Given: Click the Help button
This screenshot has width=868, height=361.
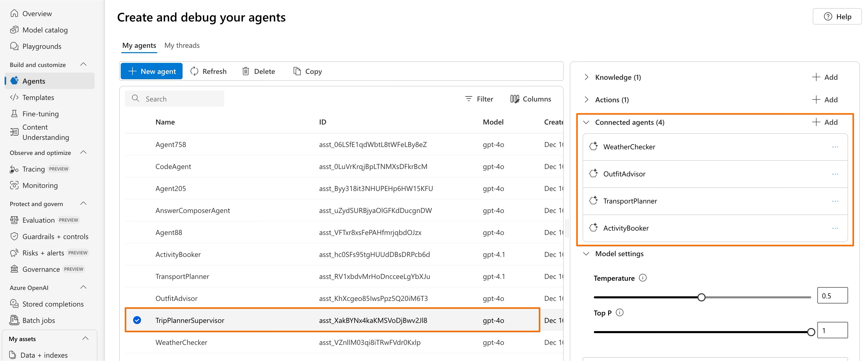Looking at the screenshot, I should click(x=837, y=17).
